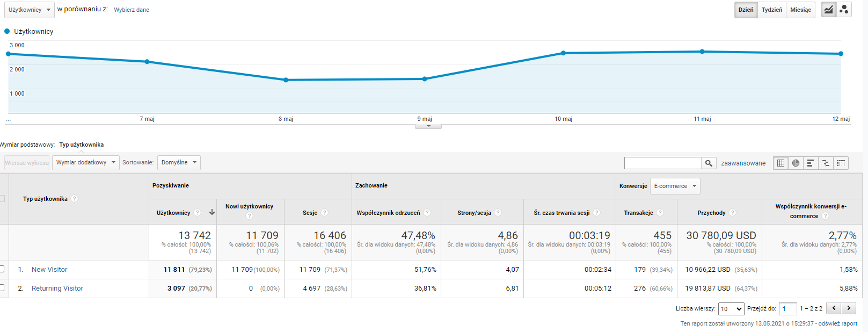Sort by Strony/sesja column header

[x=474, y=213]
